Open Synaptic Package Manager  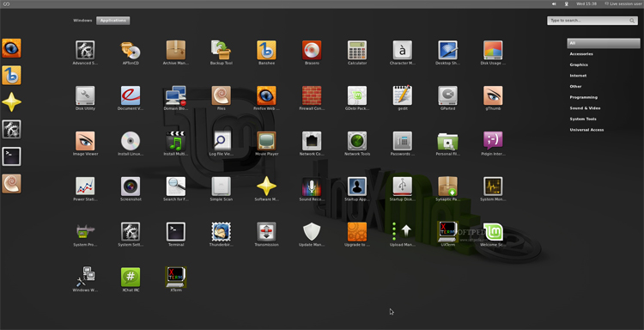point(447,186)
